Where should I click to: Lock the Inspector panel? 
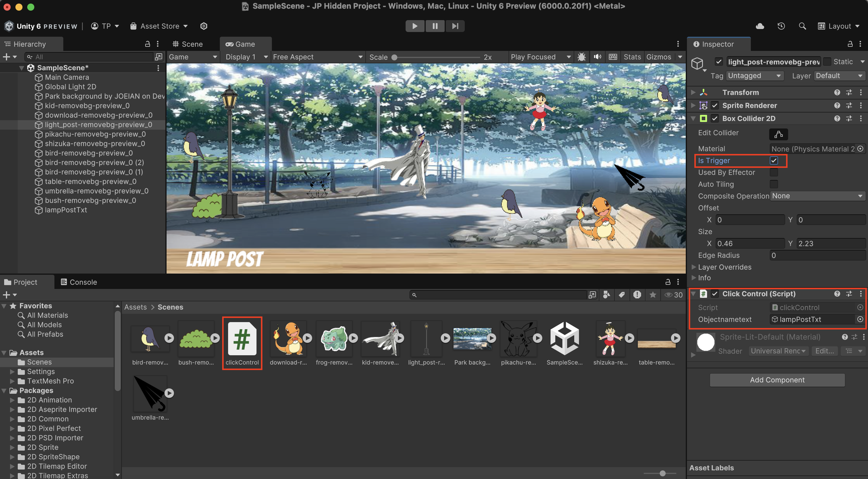(850, 44)
